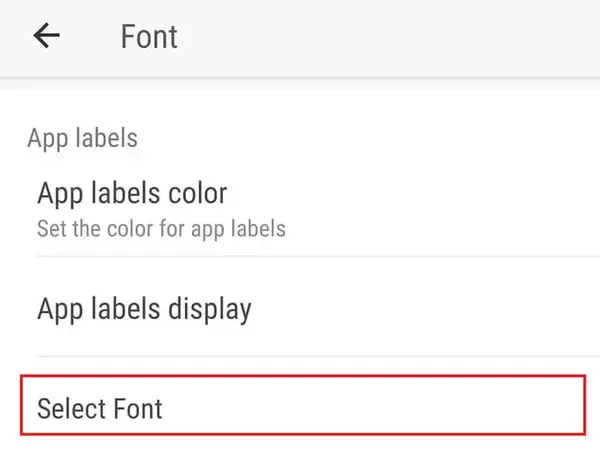Click the App labels section header
Image resolution: width=600 pixels, height=449 pixels.
[x=82, y=138]
